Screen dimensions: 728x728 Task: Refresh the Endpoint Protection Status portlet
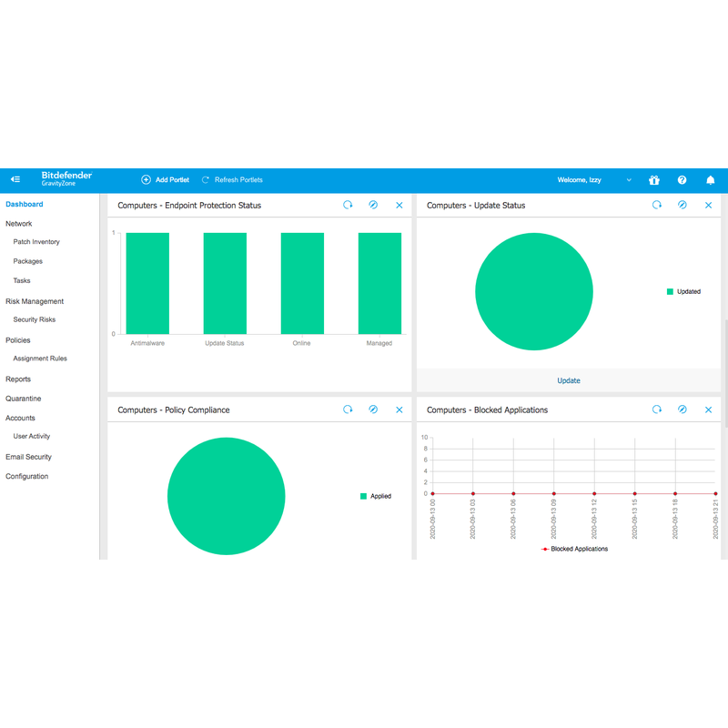[x=348, y=206]
